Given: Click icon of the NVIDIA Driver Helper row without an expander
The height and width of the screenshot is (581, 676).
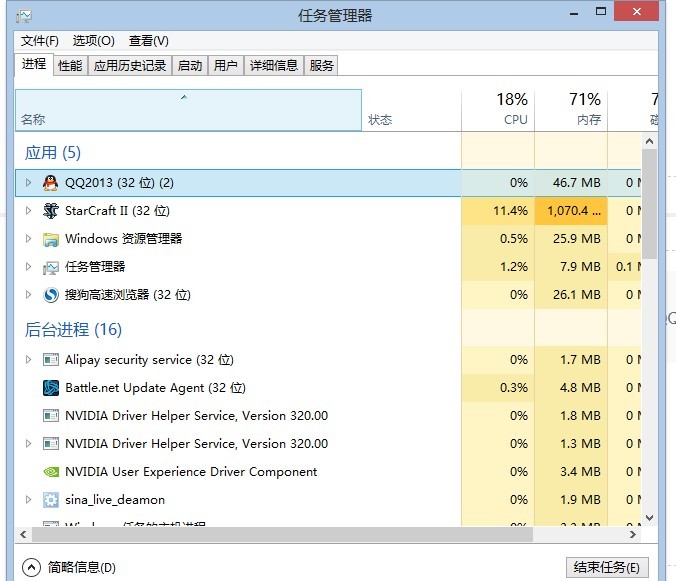Looking at the screenshot, I should (51, 416).
